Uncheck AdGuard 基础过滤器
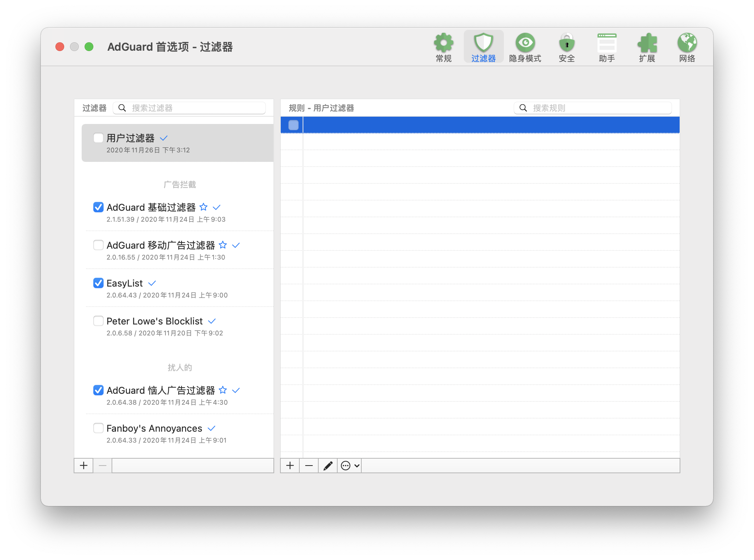Viewport: 754px width, 560px height. pos(98,207)
